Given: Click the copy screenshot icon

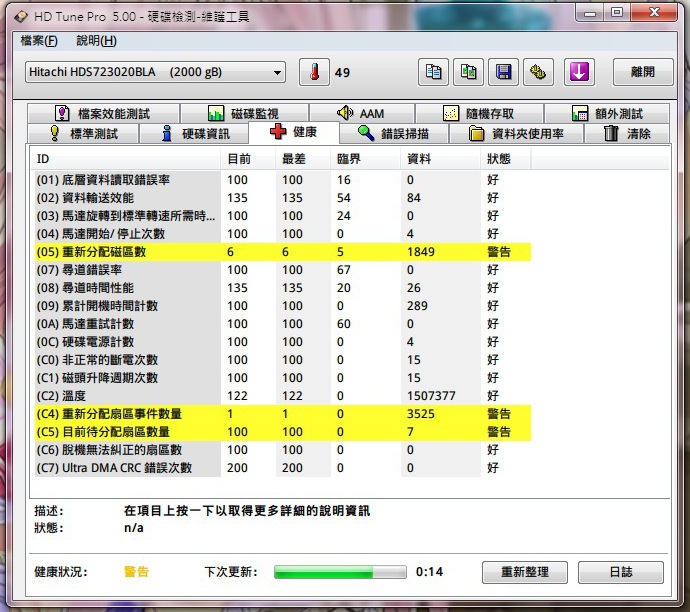Looking at the screenshot, I should [x=468, y=72].
